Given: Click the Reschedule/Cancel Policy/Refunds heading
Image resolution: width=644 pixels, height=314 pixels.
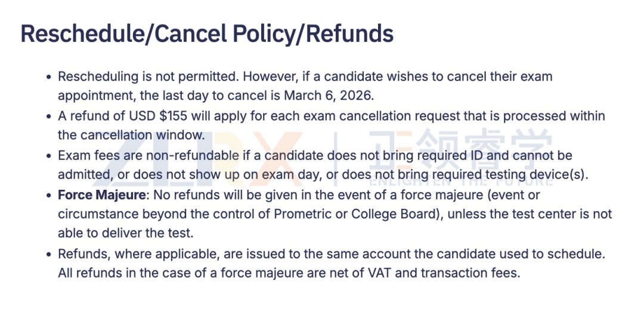Looking at the screenshot, I should point(207,34).
